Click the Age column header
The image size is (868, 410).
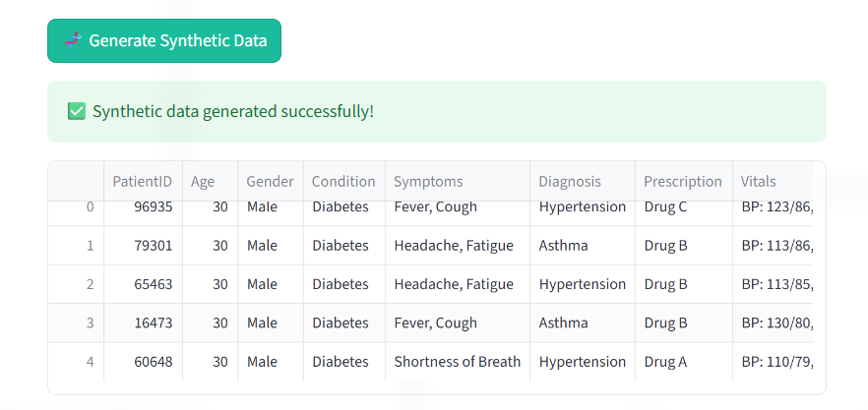(x=203, y=181)
